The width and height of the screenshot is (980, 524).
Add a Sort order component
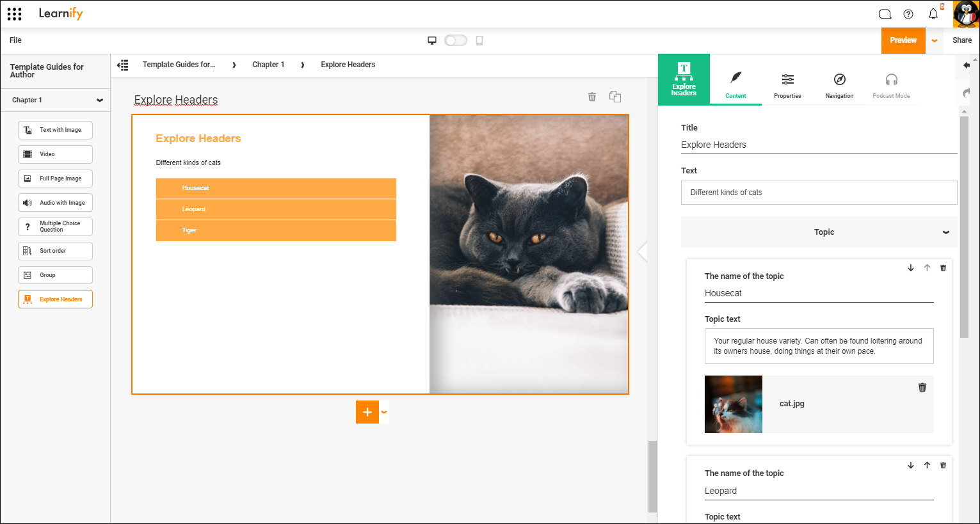[55, 251]
